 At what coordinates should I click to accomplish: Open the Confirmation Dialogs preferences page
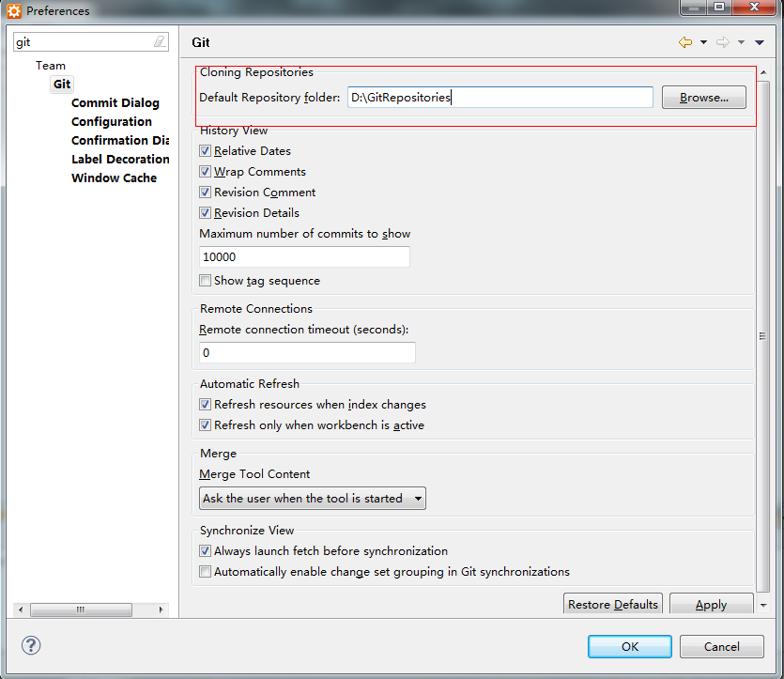coord(120,141)
